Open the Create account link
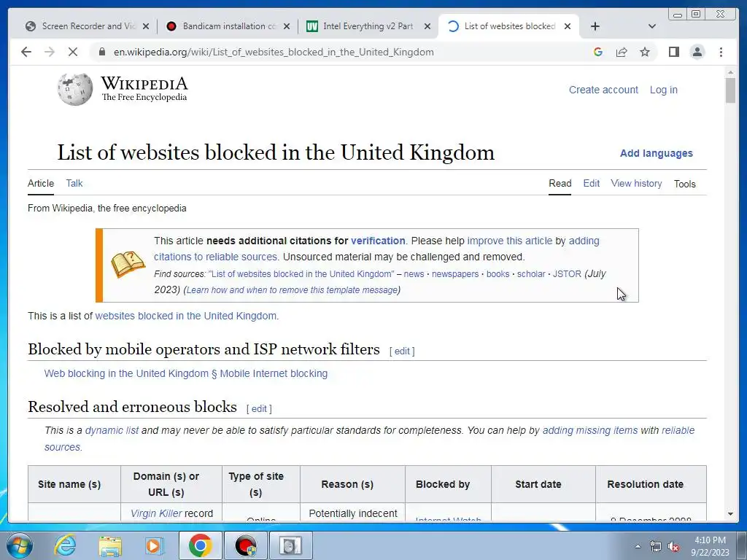 point(603,90)
